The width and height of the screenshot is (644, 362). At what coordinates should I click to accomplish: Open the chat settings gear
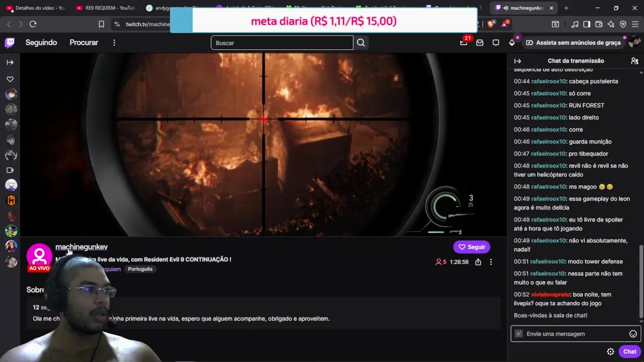610,352
